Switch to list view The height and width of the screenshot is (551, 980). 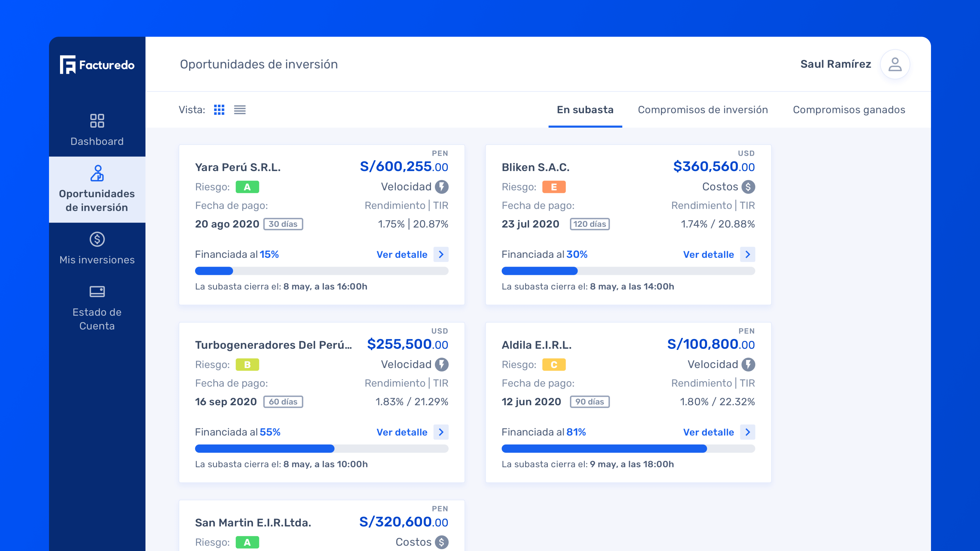(240, 110)
